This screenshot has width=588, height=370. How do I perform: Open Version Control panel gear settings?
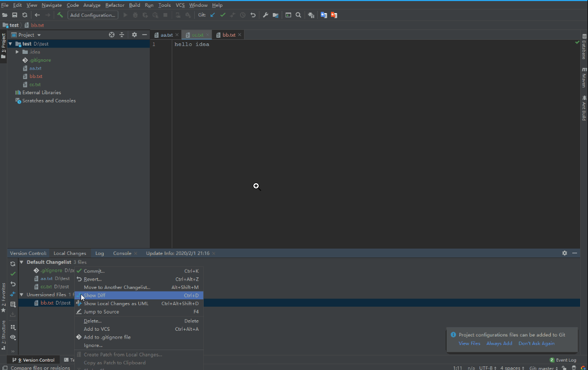click(x=565, y=253)
